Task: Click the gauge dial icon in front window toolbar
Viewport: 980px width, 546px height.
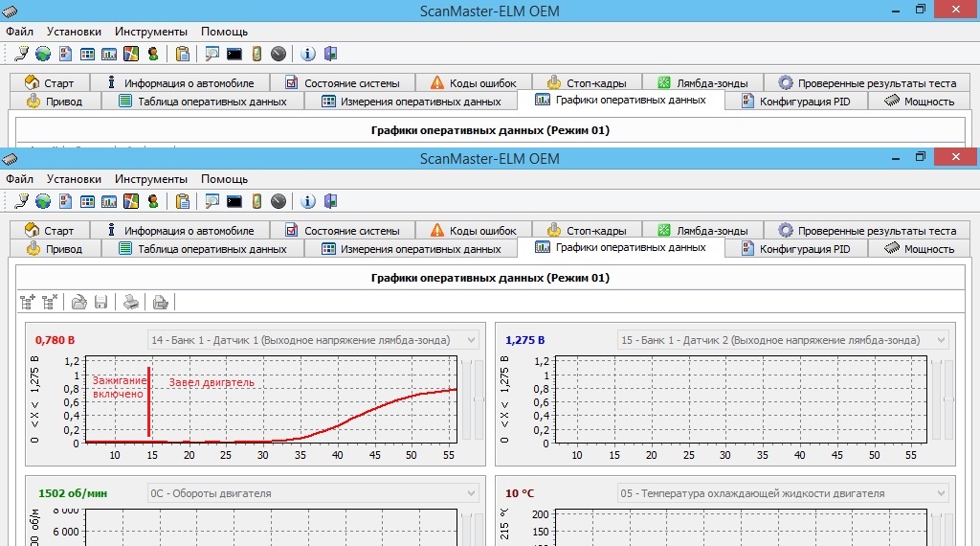Action: click(278, 201)
